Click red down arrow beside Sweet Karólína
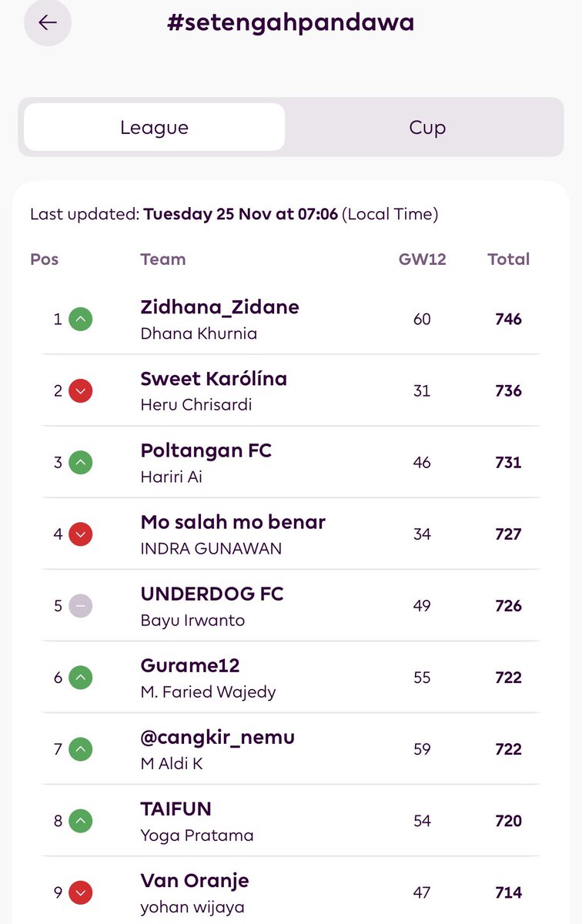Viewport: 582px width, 924px height. 81,390
